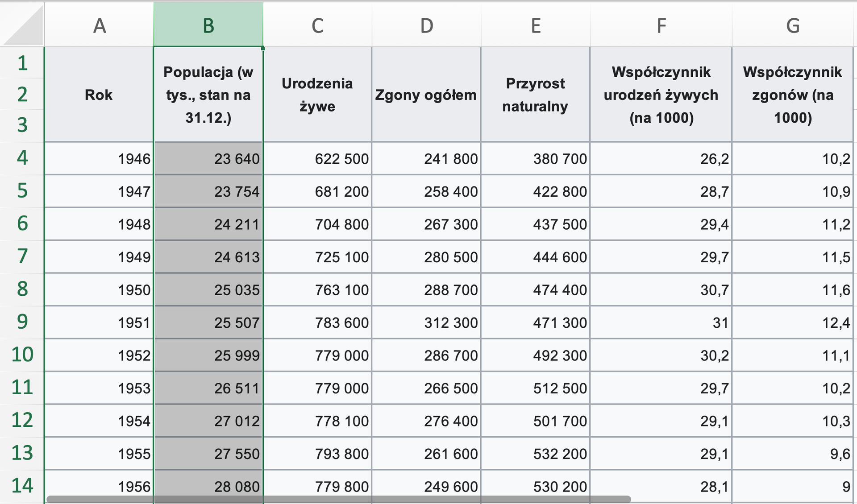
Task: Click 'Współczynnik urodzeń żywych (na 1000)' header
Action: pos(661,95)
